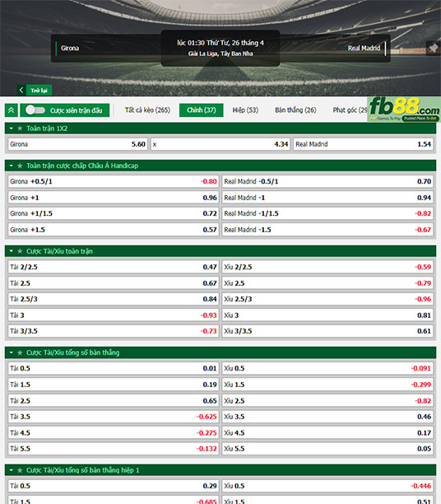Choose total goals Xỉu 2.5 at -0.82
This screenshot has height=504, width=441.
pyautogui.click(x=327, y=401)
